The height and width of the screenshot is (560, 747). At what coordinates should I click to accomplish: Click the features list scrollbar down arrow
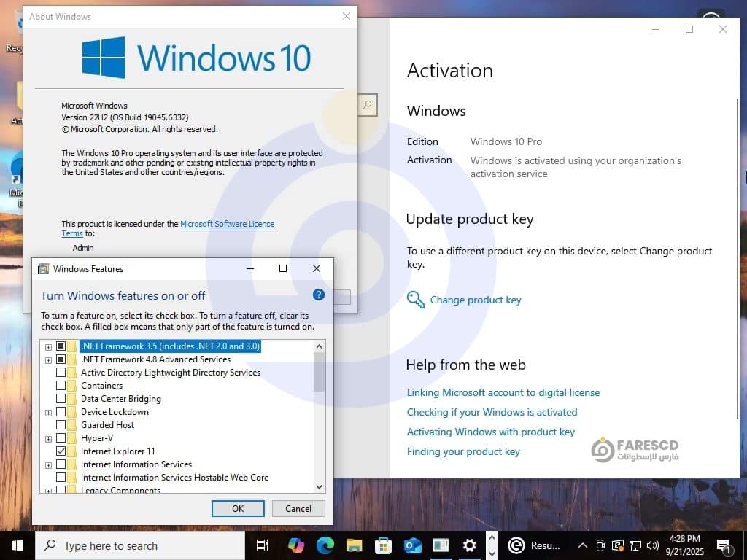(319, 486)
